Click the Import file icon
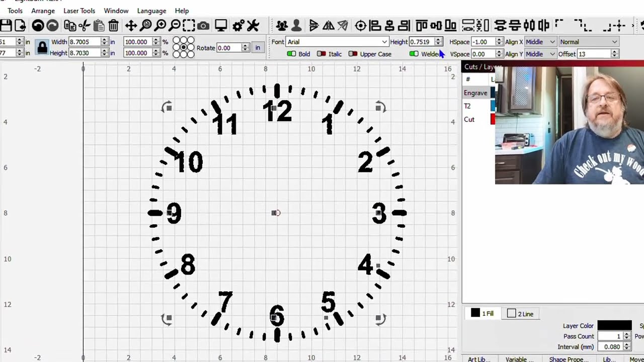This screenshot has width=644, height=362. [x=20, y=25]
